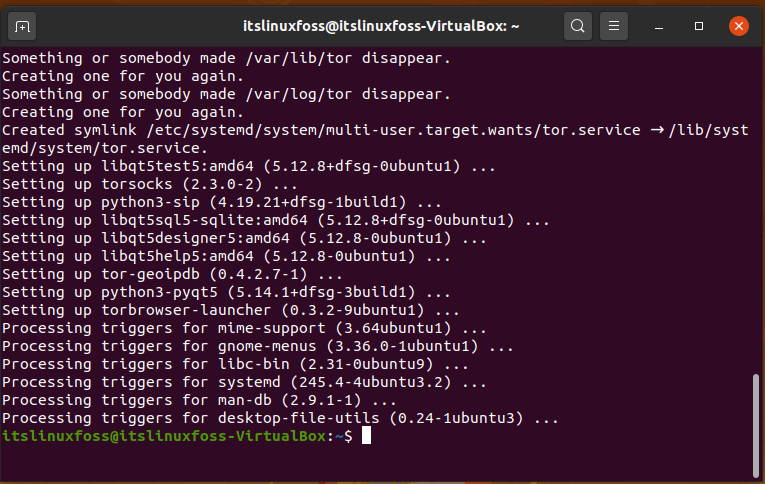Viewport: 765px width, 484px height.
Task: Click the line 'Setting up torsocks (2.3.0-2)'
Action: point(150,184)
